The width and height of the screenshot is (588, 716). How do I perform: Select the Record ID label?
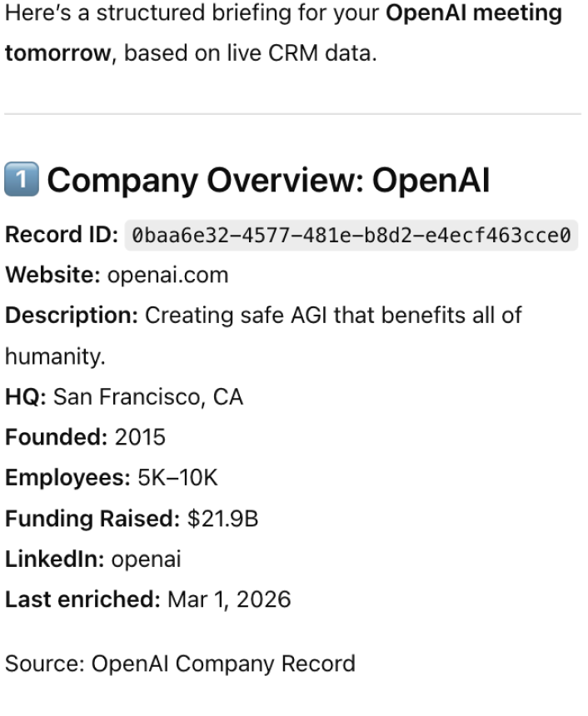click(x=62, y=236)
